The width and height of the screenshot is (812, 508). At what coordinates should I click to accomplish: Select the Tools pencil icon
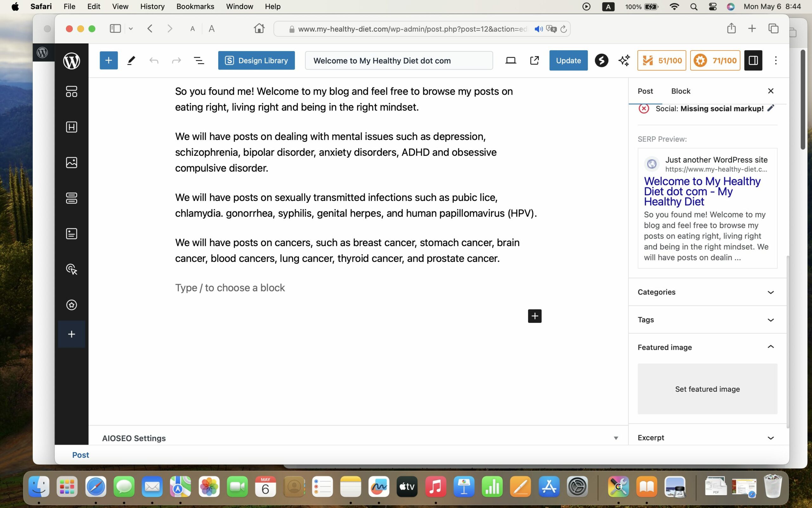click(x=131, y=60)
